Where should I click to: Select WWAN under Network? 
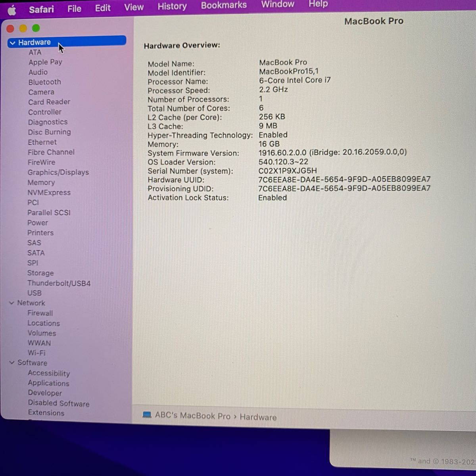click(39, 343)
